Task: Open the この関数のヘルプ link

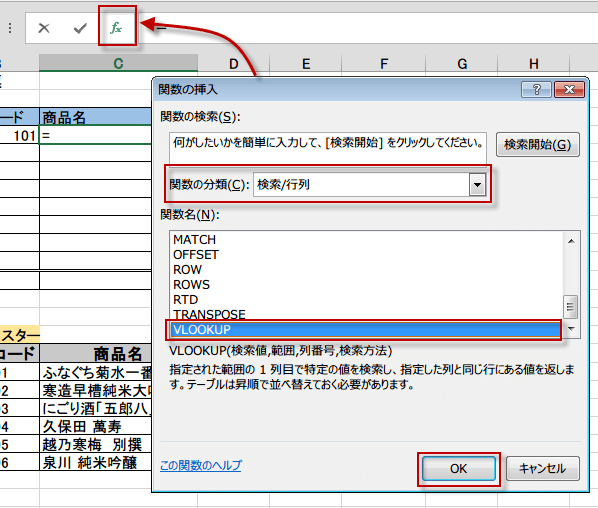Action: tap(201, 465)
